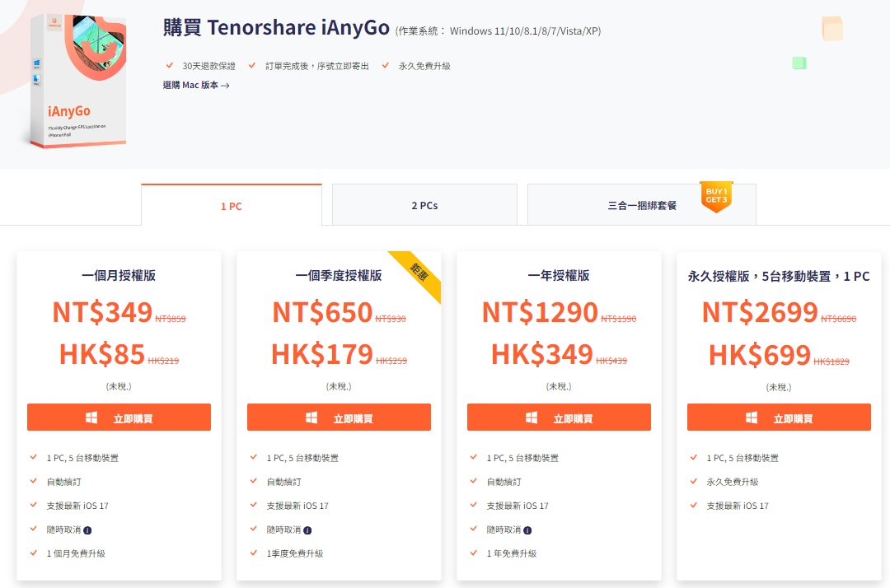Click Windows icon in lifetime buy button

(752, 418)
